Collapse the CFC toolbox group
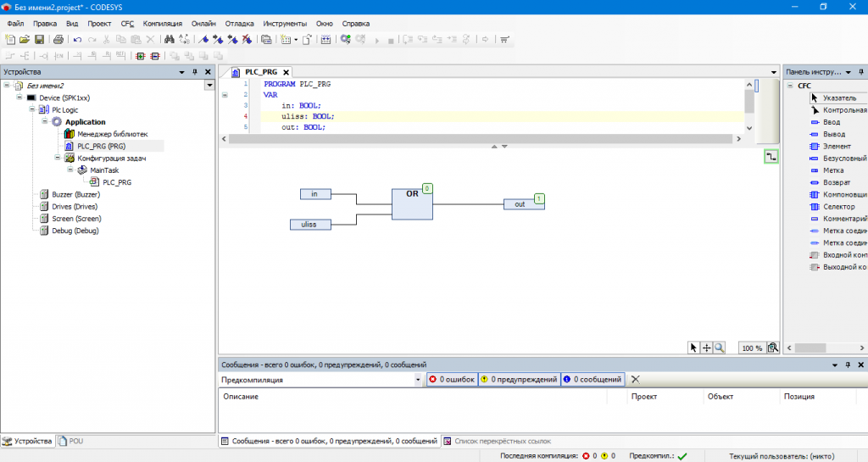Viewport: 868px width, 462px height. point(790,86)
